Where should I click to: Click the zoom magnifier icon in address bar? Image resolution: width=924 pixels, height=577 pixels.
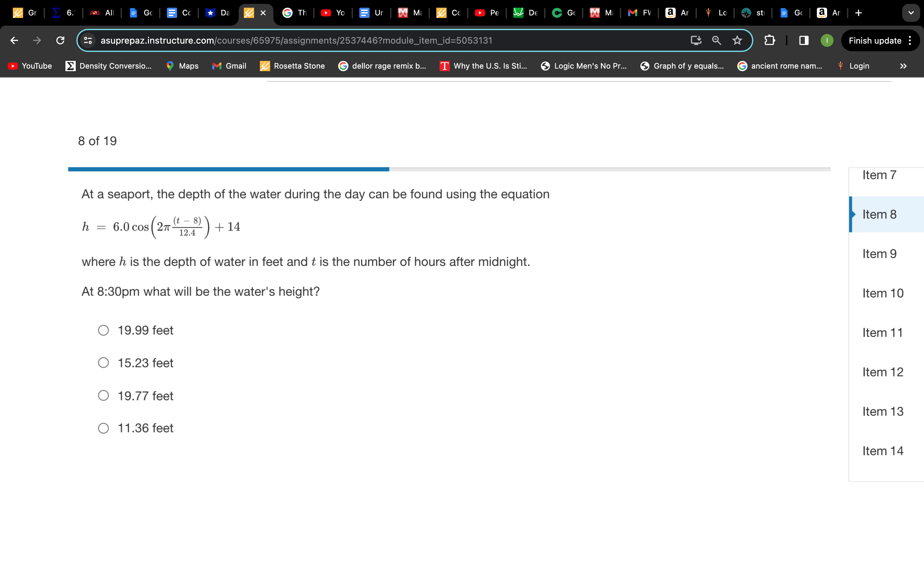[716, 40]
